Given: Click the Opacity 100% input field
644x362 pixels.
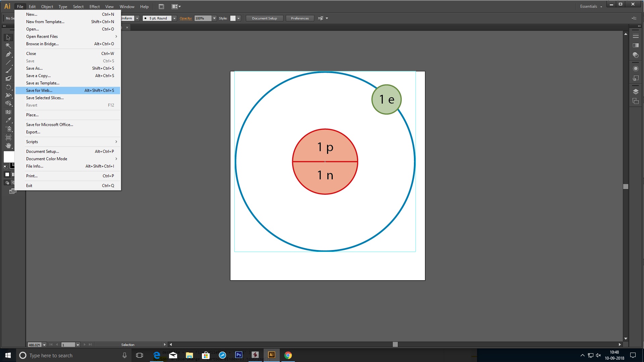Looking at the screenshot, I should coord(203,18).
